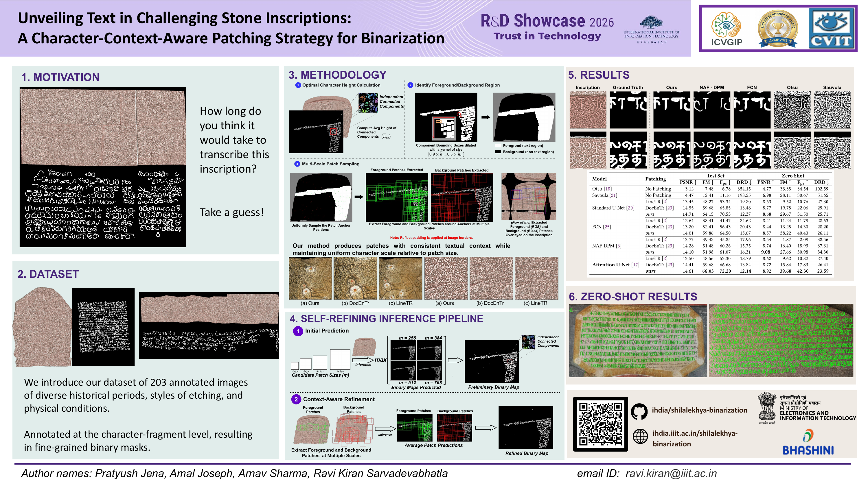Click the QR code image

coord(600,424)
